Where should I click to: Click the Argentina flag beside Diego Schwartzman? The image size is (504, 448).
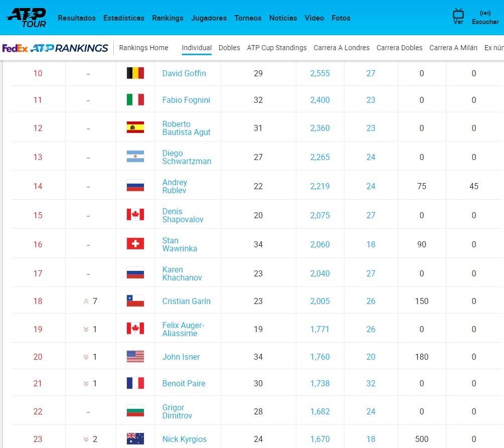pyautogui.click(x=135, y=157)
